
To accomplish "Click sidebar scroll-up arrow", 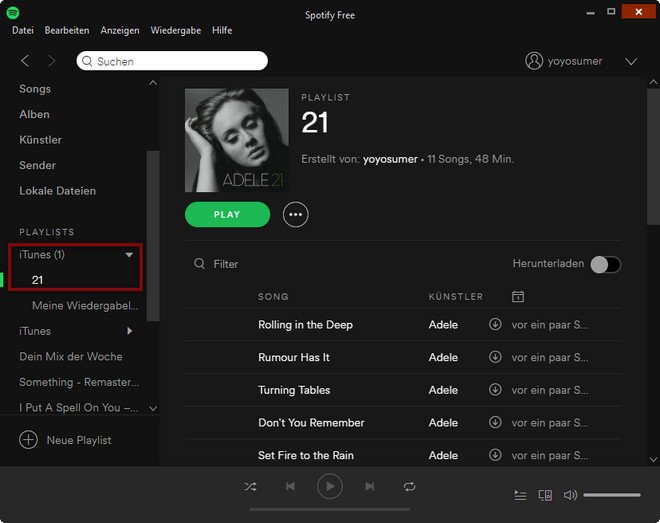I will point(153,83).
